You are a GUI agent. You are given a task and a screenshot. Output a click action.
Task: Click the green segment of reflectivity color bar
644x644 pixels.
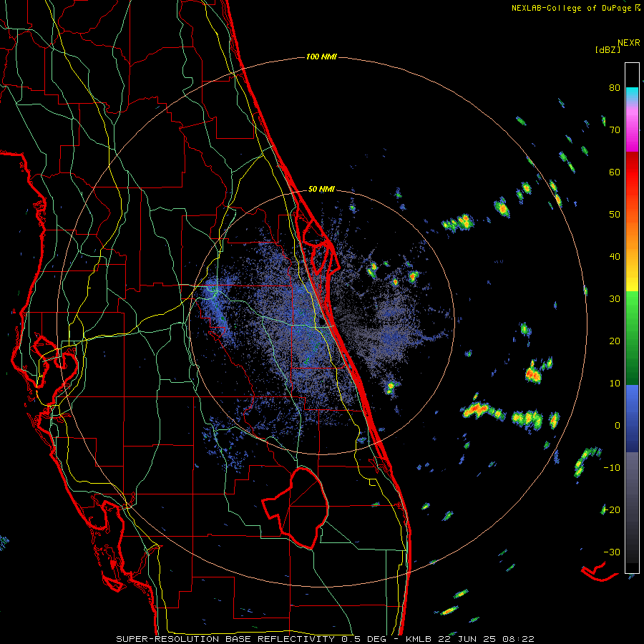tap(632, 338)
